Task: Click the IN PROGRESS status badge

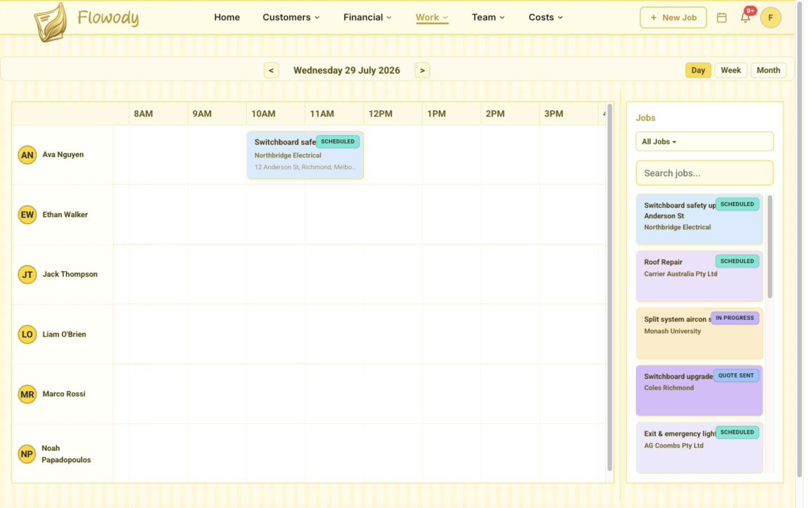Action: pos(735,318)
